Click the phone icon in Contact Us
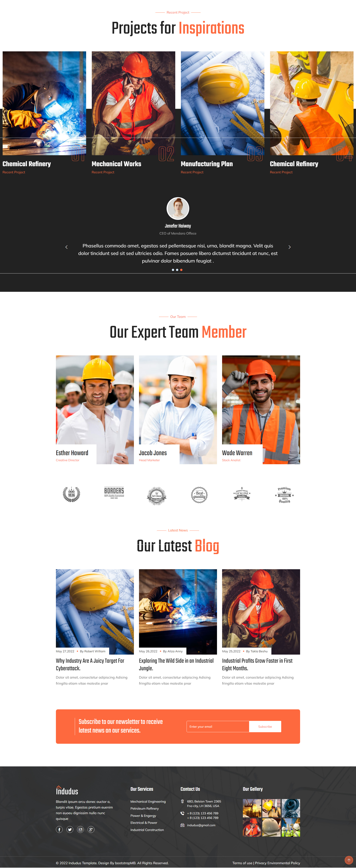 tap(183, 813)
